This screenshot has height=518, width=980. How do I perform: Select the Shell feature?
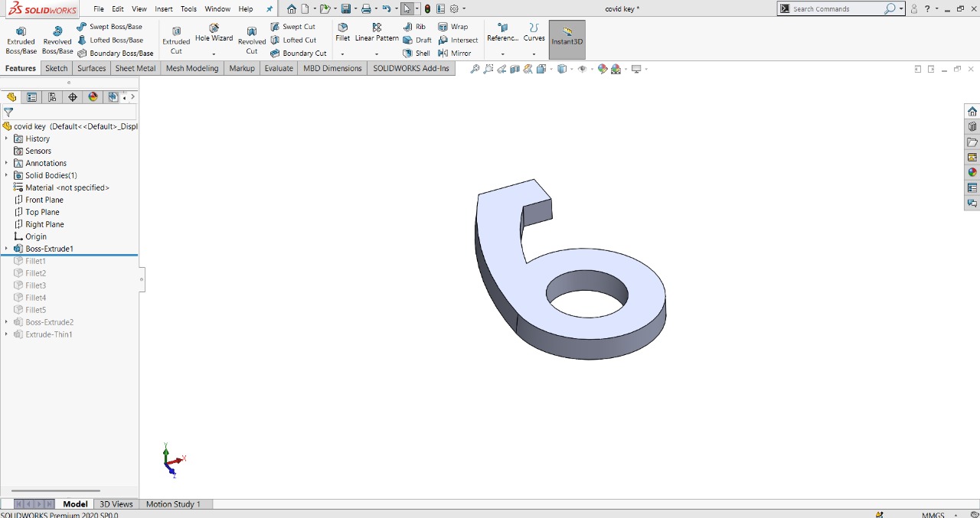(x=416, y=54)
